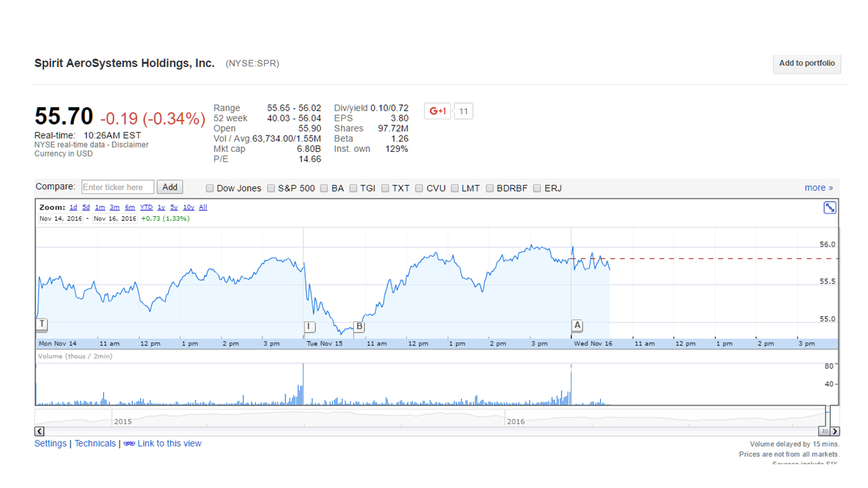
Task: Click the chain icon next to Link to this view
Action: (x=129, y=444)
